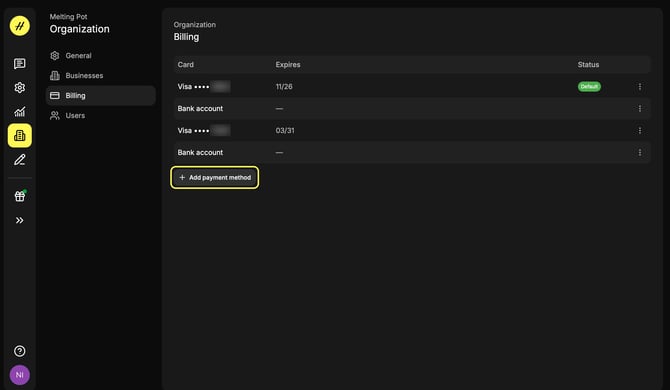Image resolution: width=670 pixels, height=390 pixels.
Task: Click the 11/26 expiry date cell
Action: [284, 87]
